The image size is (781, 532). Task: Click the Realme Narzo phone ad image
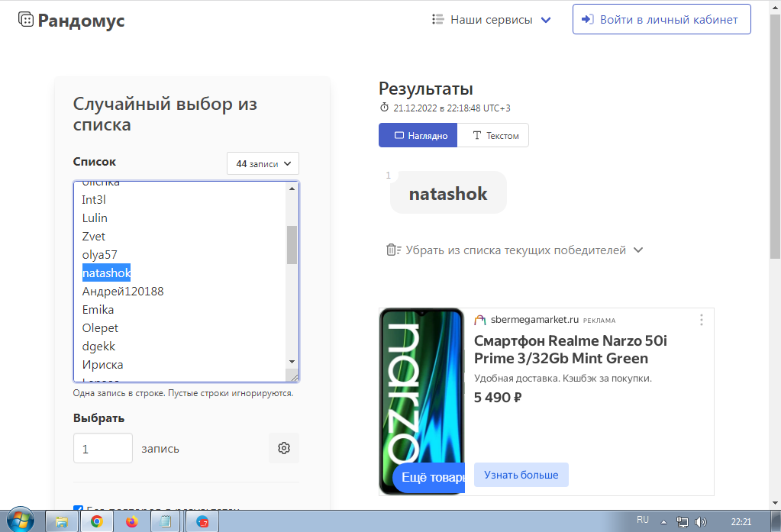[x=422, y=401]
